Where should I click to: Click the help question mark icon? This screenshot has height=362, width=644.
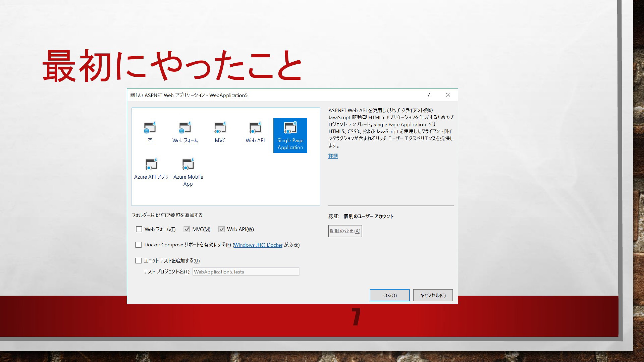click(x=428, y=95)
